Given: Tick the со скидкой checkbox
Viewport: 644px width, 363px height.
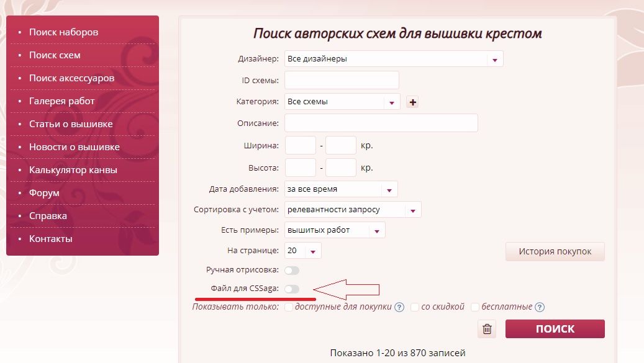Looking at the screenshot, I should click(415, 307).
